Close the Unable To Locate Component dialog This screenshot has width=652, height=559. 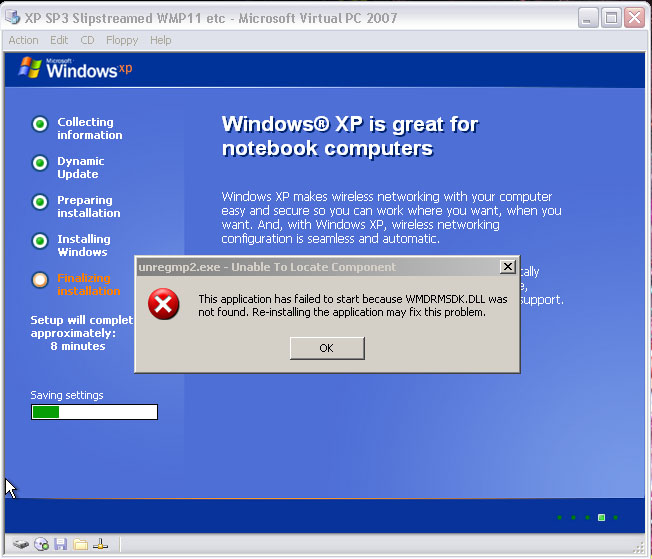coord(507,267)
